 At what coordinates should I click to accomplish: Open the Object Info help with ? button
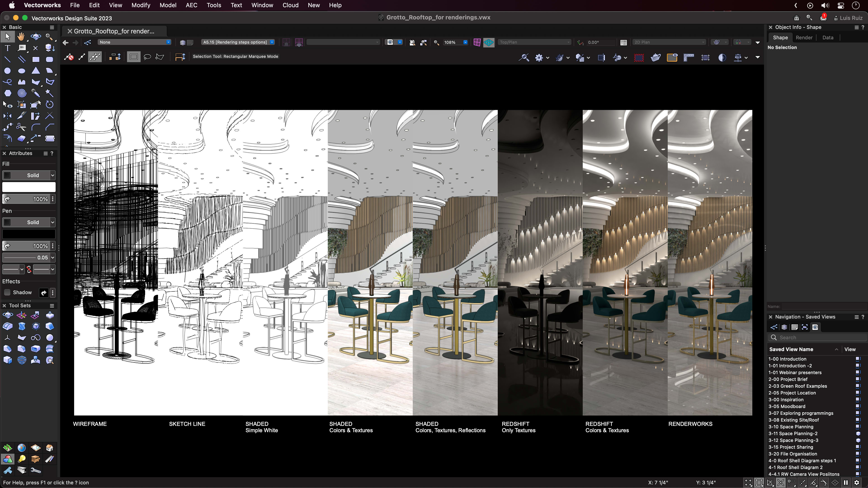point(863,27)
